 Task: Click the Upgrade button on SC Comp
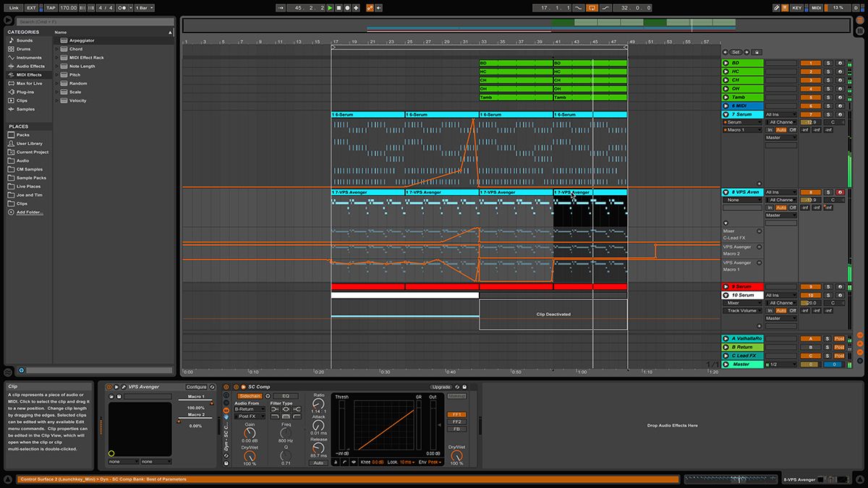tap(441, 385)
